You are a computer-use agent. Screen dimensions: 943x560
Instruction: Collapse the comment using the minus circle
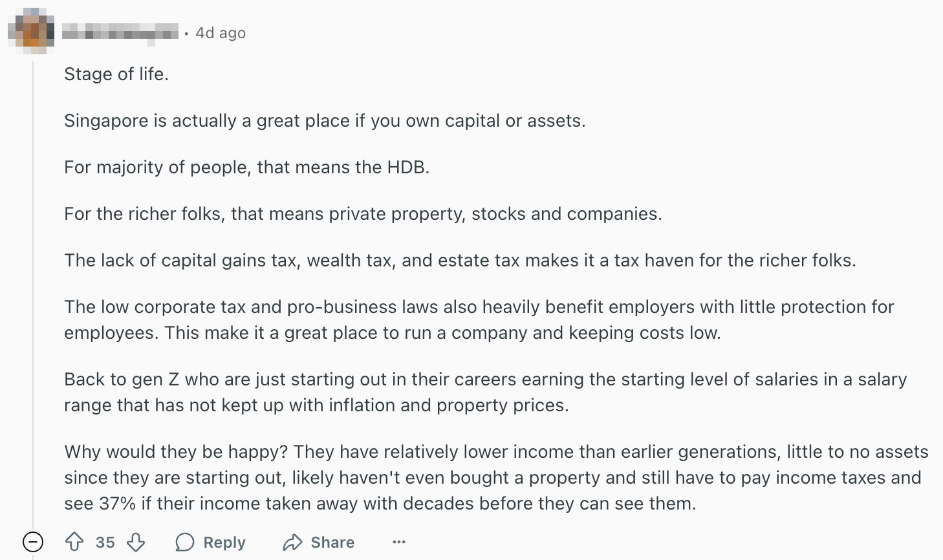[33, 541]
